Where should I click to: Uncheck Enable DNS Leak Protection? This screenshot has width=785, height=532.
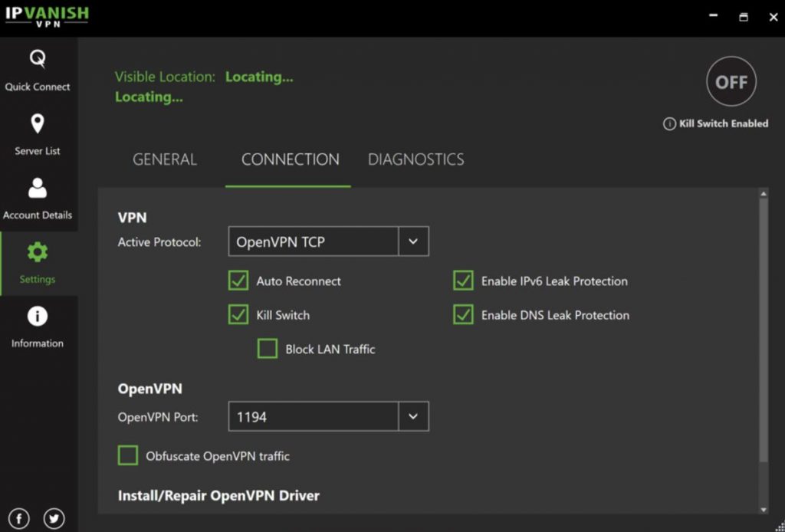(463, 315)
